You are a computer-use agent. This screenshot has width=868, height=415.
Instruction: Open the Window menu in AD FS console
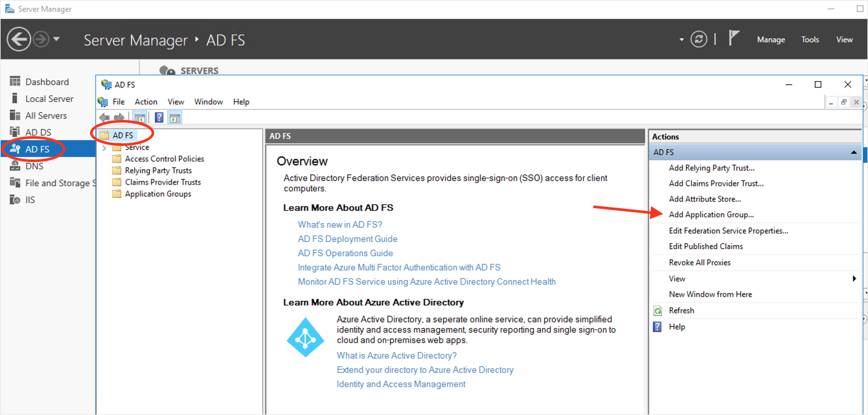209,102
